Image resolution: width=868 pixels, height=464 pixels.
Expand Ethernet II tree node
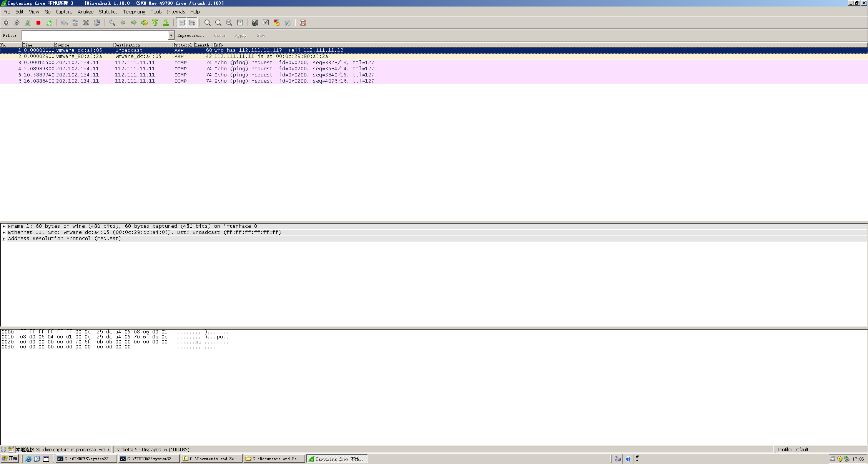3,232
